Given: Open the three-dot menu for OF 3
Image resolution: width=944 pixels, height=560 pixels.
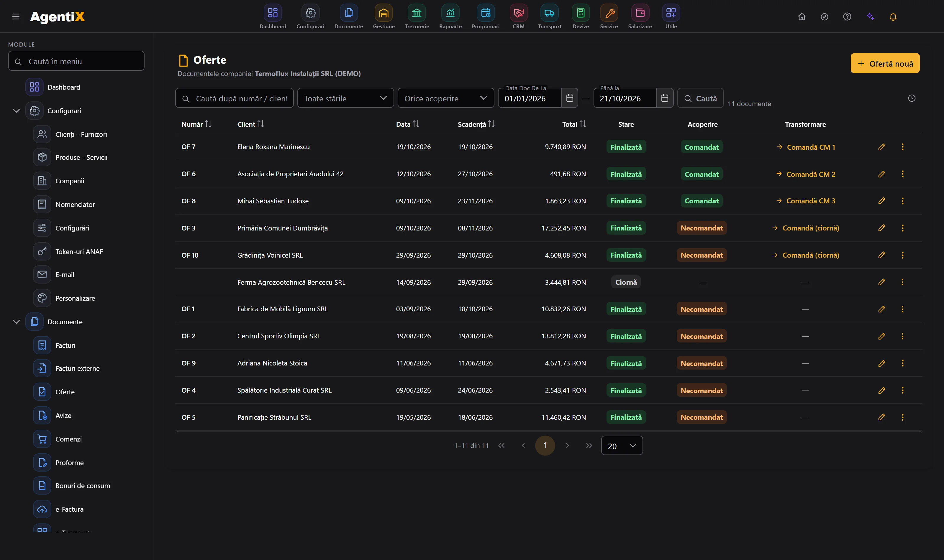Looking at the screenshot, I should [902, 228].
